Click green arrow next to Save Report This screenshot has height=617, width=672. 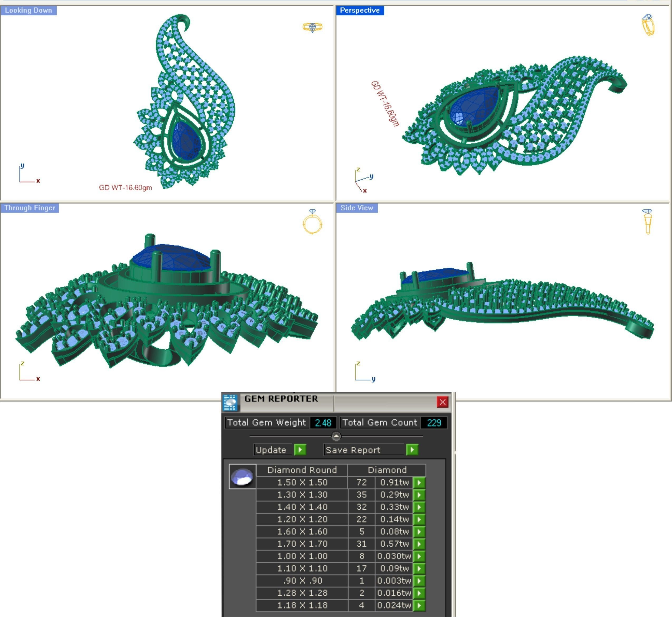pyautogui.click(x=412, y=450)
